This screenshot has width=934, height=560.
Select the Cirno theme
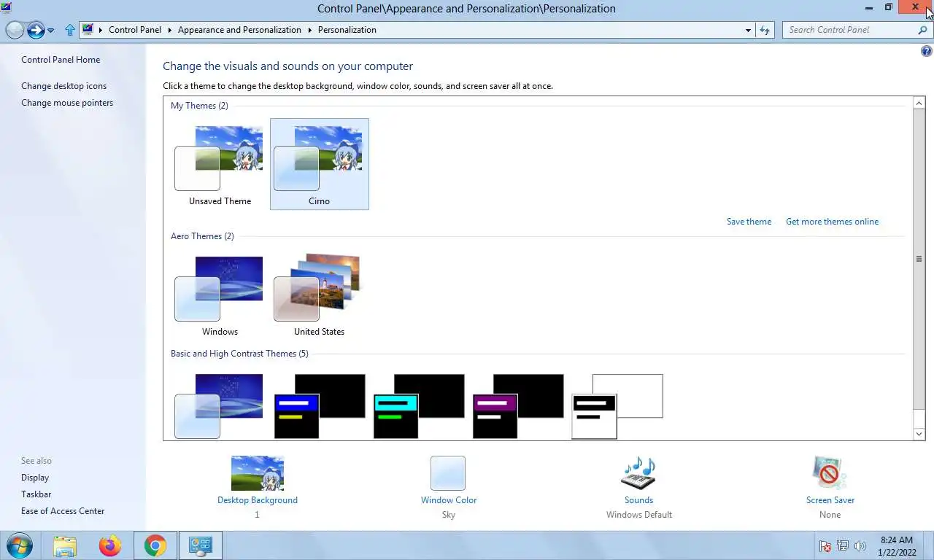click(x=320, y=164)
